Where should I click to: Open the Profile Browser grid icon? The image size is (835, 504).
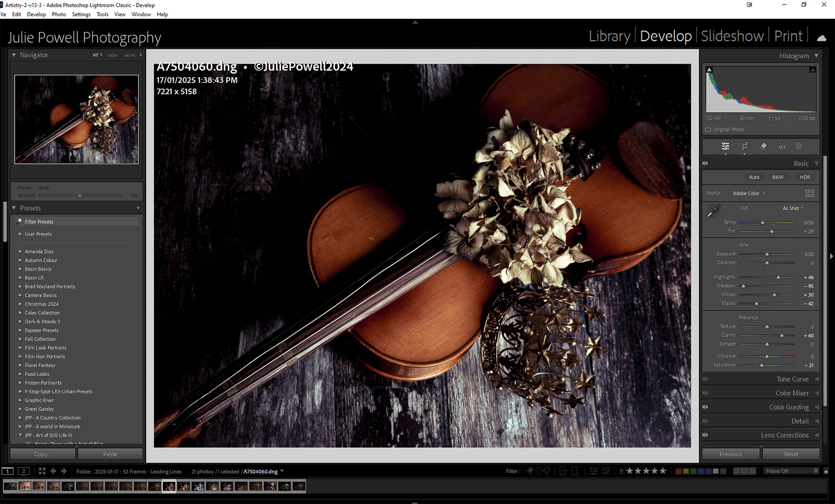pyautogui.click(x=809, y=194)
